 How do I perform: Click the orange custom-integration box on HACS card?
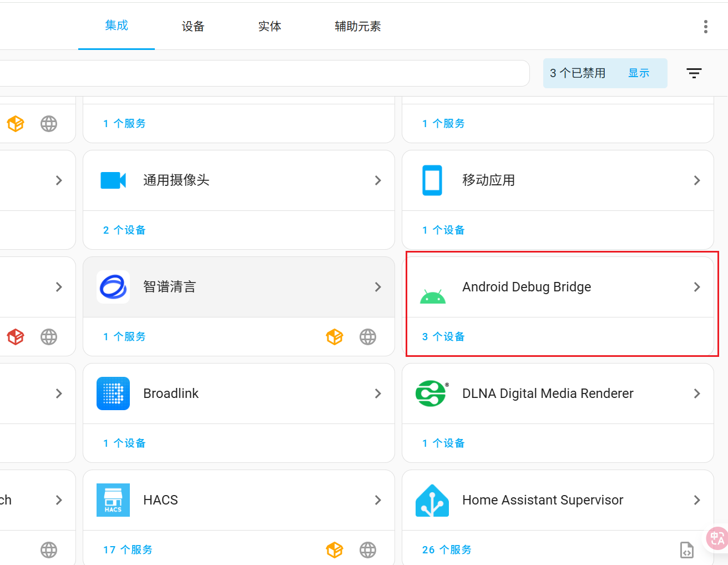[x=335, y=550]
